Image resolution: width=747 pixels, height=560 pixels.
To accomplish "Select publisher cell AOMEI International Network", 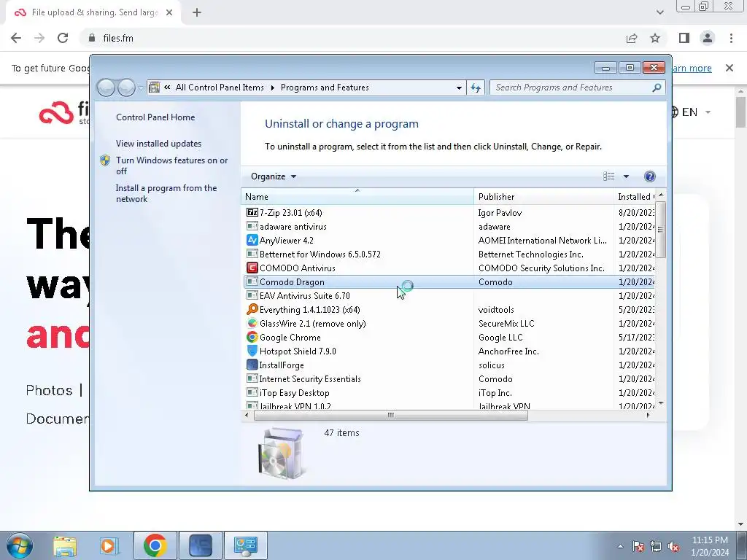I will tap(543, 240).
